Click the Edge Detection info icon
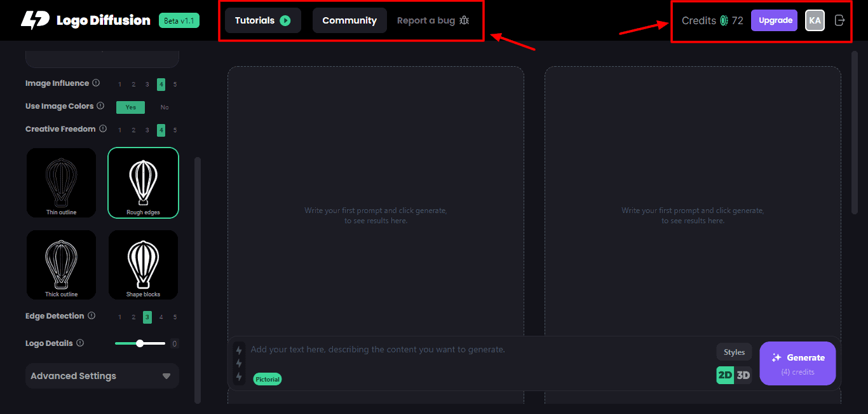868x414 pixels. (91, 315)
